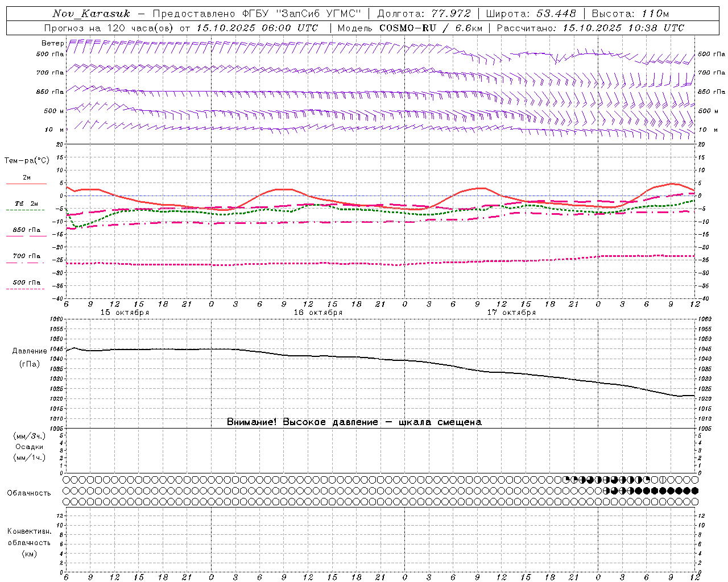The height and width of the screenshot is (582, 728).
Task: Click the Высота: 110м value
Action: click(630, 14)
